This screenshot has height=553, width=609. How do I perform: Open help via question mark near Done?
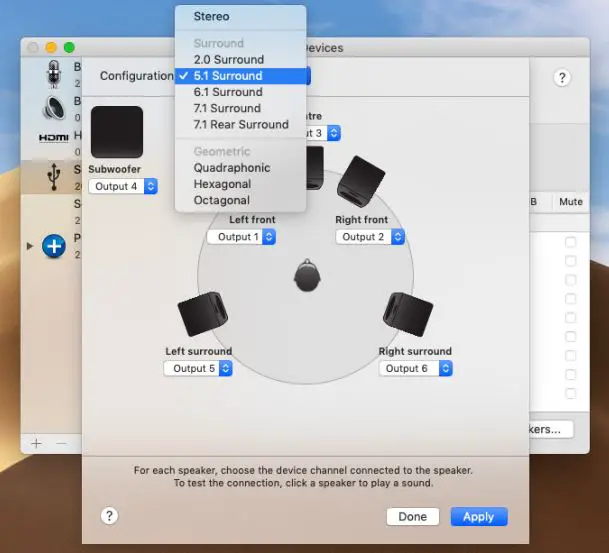109,516
